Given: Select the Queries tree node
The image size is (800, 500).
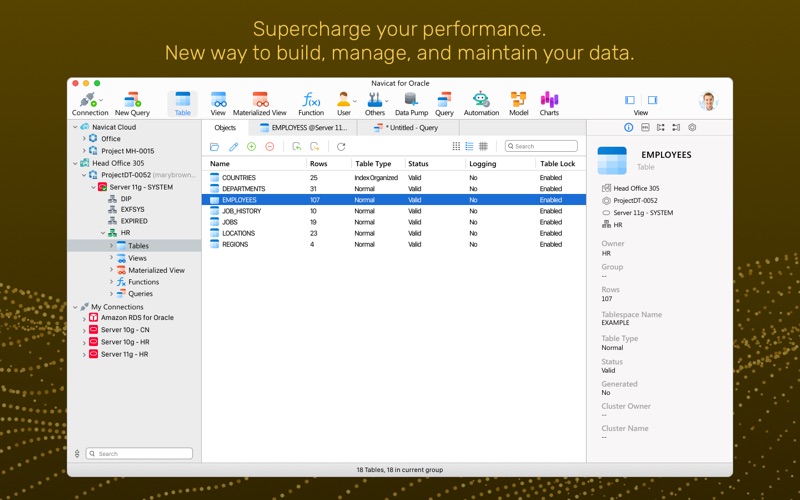Looking at the screenshot, I should (x=140, y=294).
